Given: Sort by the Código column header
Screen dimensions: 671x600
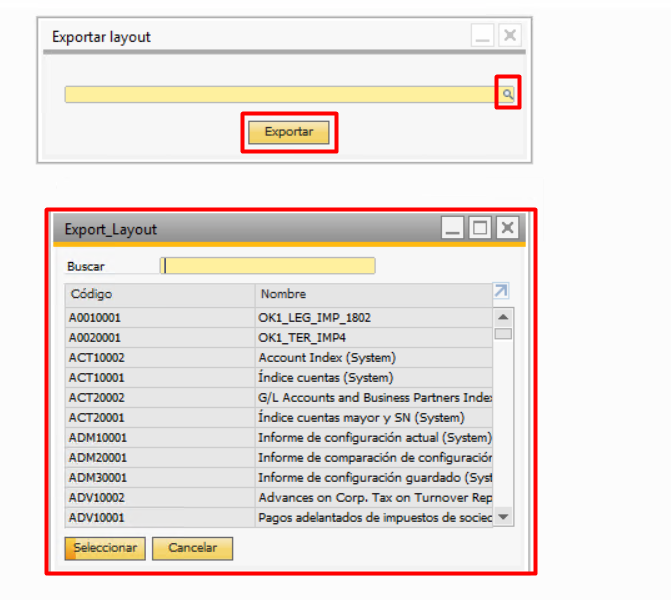Looking at the screenshot, I should point(159,294).
